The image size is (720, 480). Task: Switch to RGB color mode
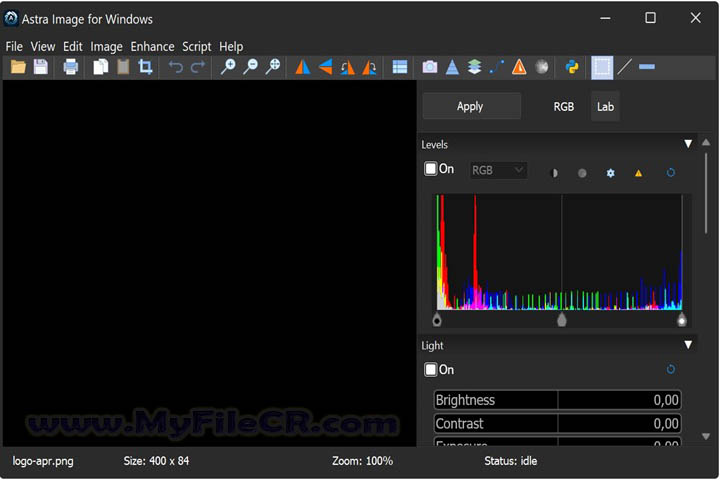coord(563,107)
